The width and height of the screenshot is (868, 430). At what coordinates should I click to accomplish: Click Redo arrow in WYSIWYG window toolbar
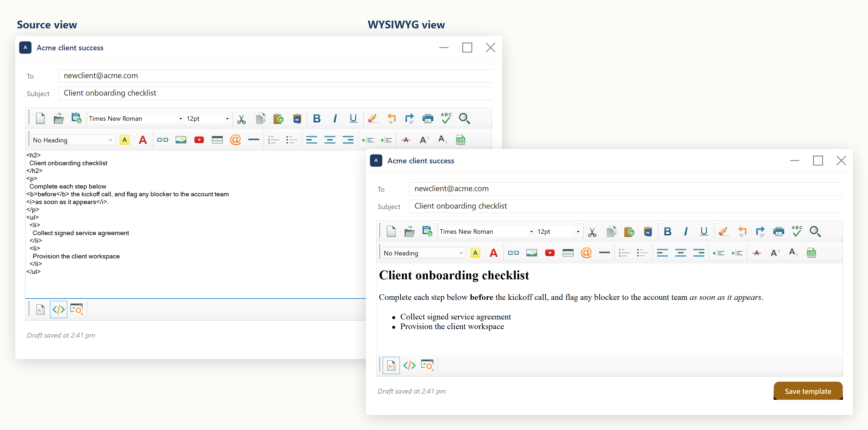[760, 232]
